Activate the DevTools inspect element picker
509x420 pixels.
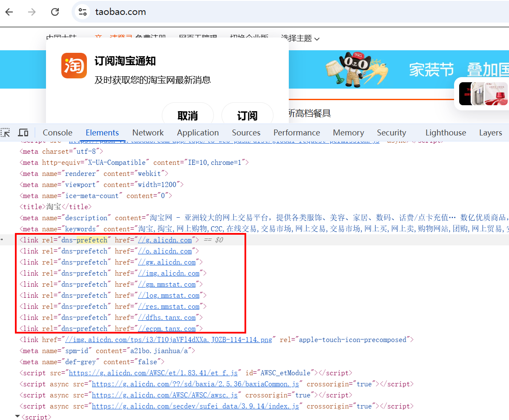tap(5, 132)
